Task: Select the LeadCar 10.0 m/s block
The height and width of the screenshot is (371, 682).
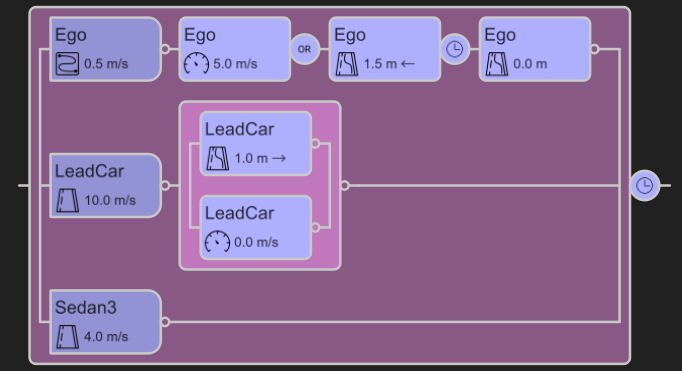Action: [106, 186]
